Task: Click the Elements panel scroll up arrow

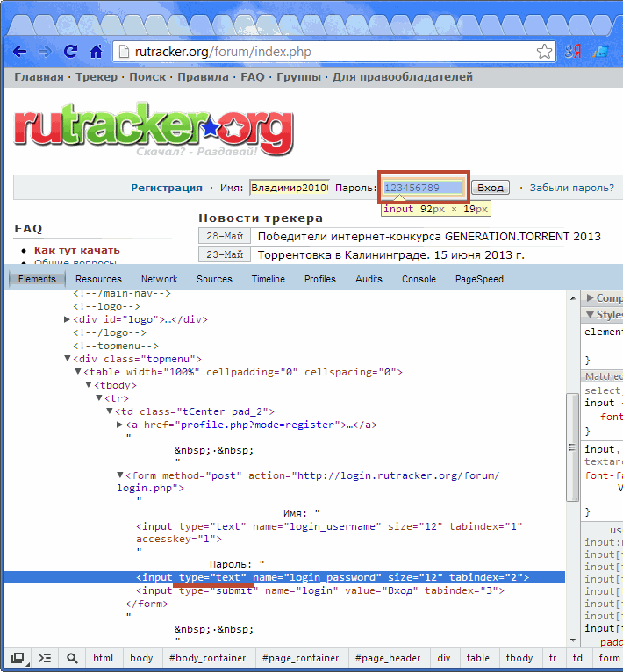Action: click(573, 298)
